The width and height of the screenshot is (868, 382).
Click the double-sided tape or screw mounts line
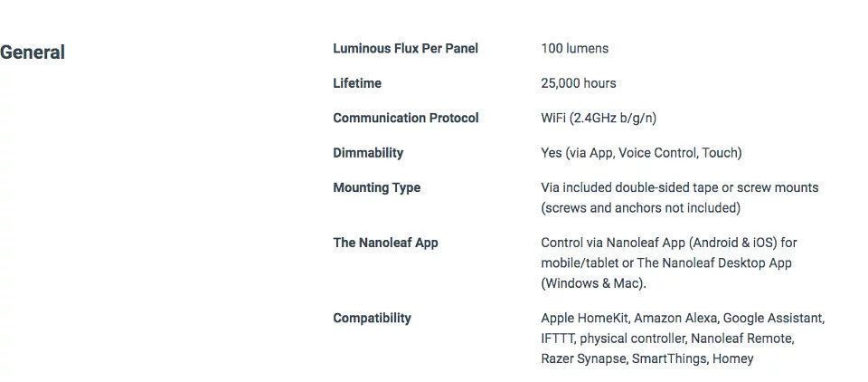(x=679, y=188)
